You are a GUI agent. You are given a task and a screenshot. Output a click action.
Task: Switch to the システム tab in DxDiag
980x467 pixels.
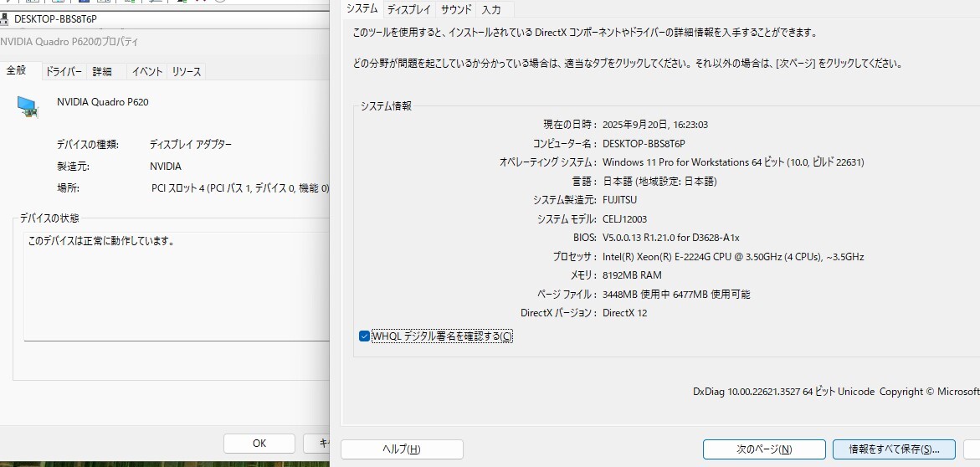(x=362, y=8)
